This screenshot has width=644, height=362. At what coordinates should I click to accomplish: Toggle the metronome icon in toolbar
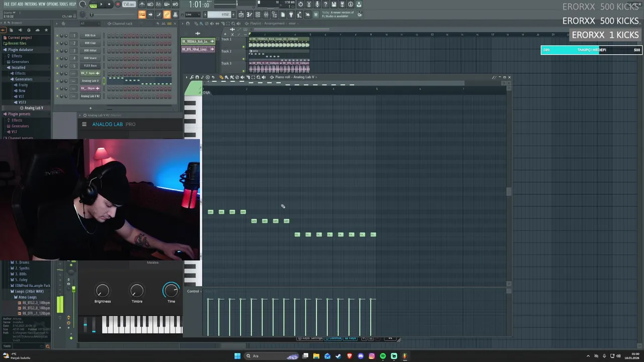[143, 4]
